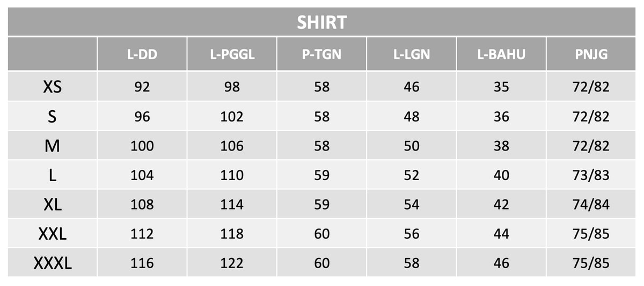Select the XXL size row label
This screenshot has width=644, height=286.
click(52, 234)
